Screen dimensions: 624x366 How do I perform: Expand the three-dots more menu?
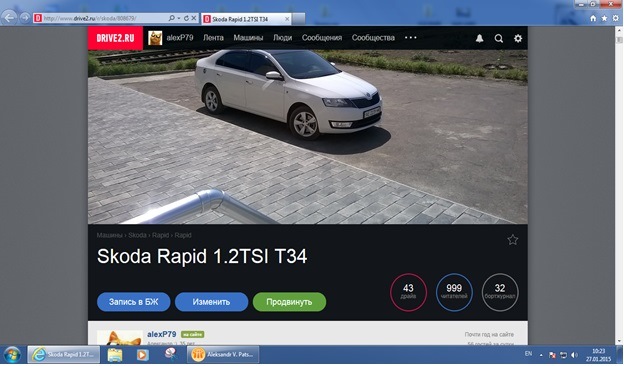pyautogui.click(x=411, y=38)
